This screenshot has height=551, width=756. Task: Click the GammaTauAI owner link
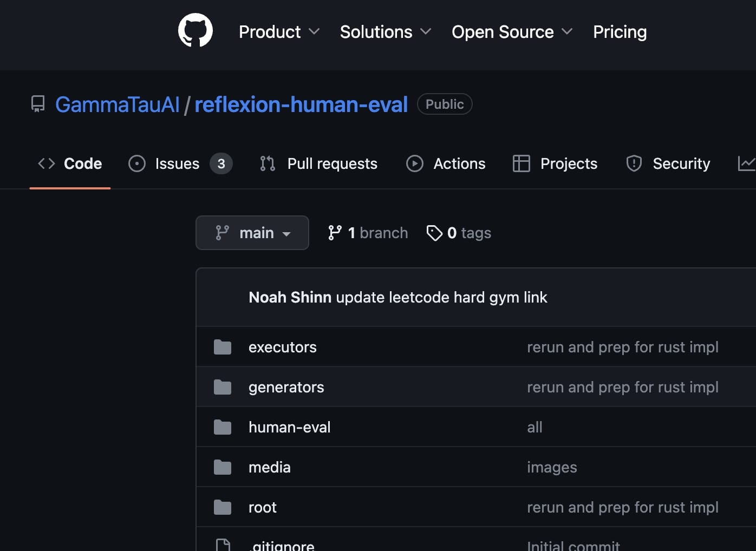[118, 104]
